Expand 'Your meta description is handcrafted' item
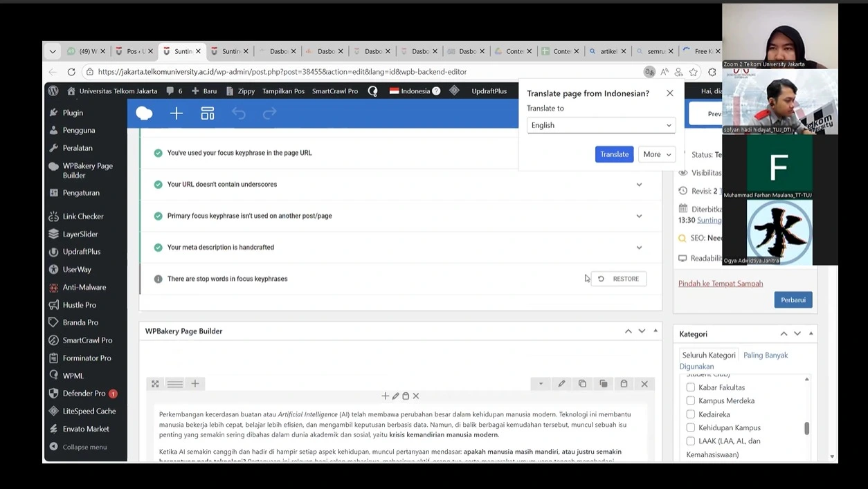The width and height of the screenshot is (868, 489). click(x=639, y=248)
